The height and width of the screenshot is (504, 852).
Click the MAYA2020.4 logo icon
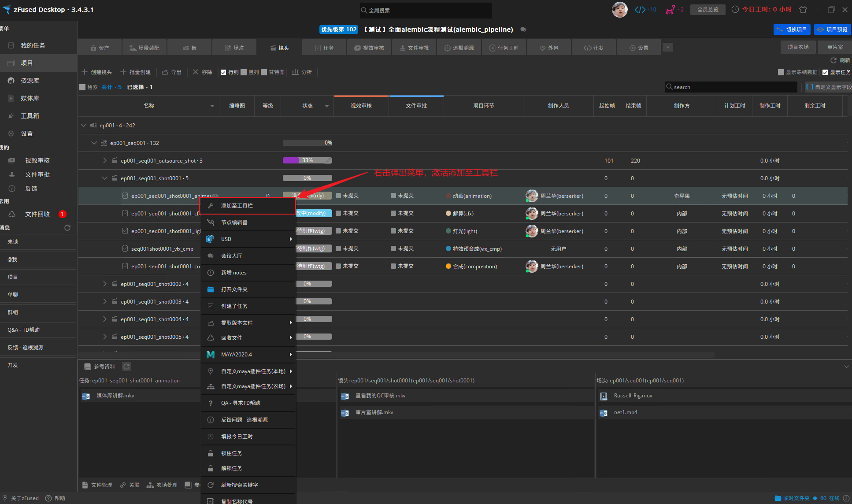(x=211, y=355)
